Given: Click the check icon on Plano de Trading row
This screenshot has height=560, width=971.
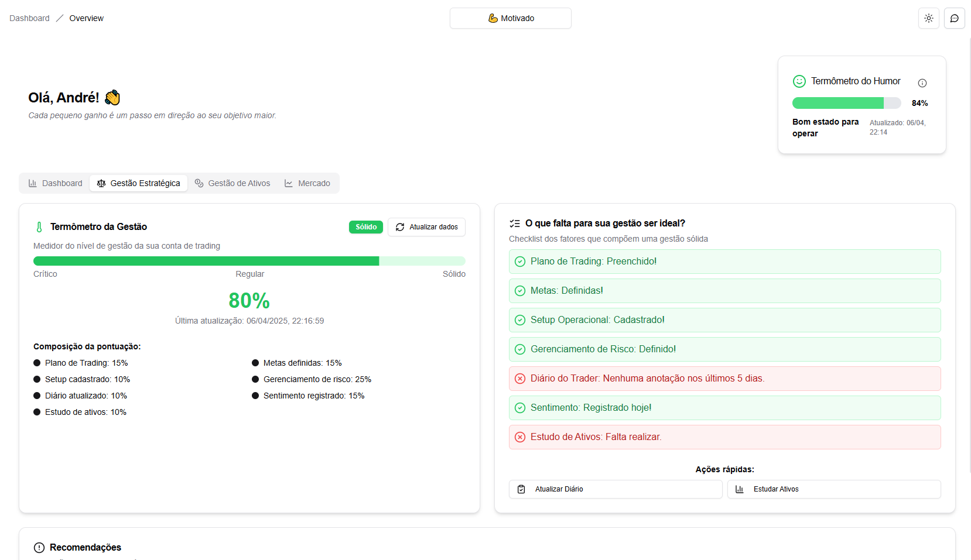Looking at the screenshot, I should tap(520, 262).
